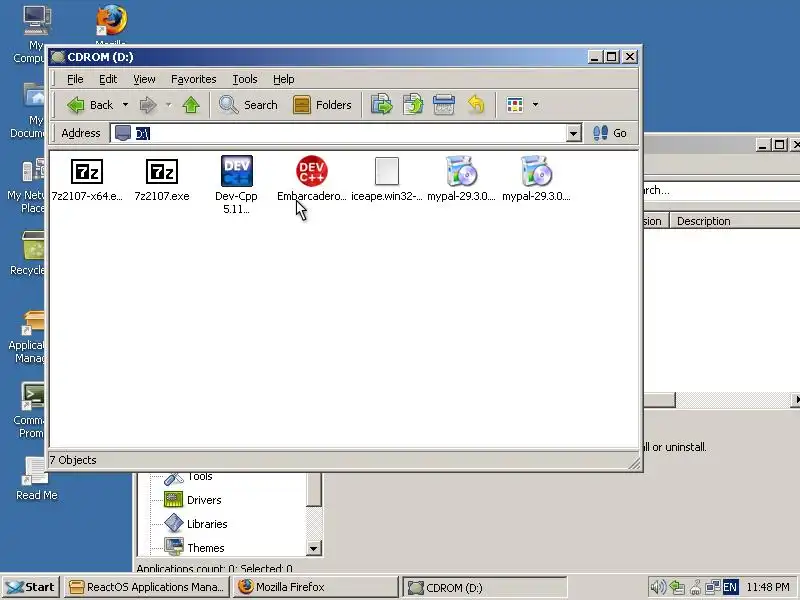Viewport: 800px width, 600px height.
Task: Click the network tray icon
Action: point(713,587)
